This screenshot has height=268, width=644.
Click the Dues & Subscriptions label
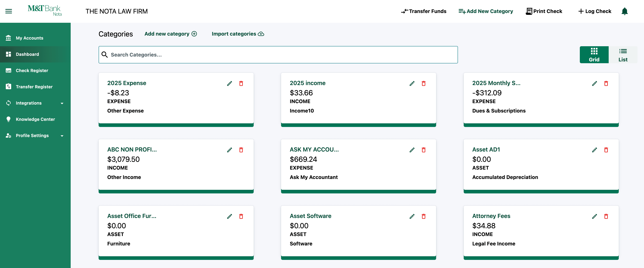(x=499, y=111)
